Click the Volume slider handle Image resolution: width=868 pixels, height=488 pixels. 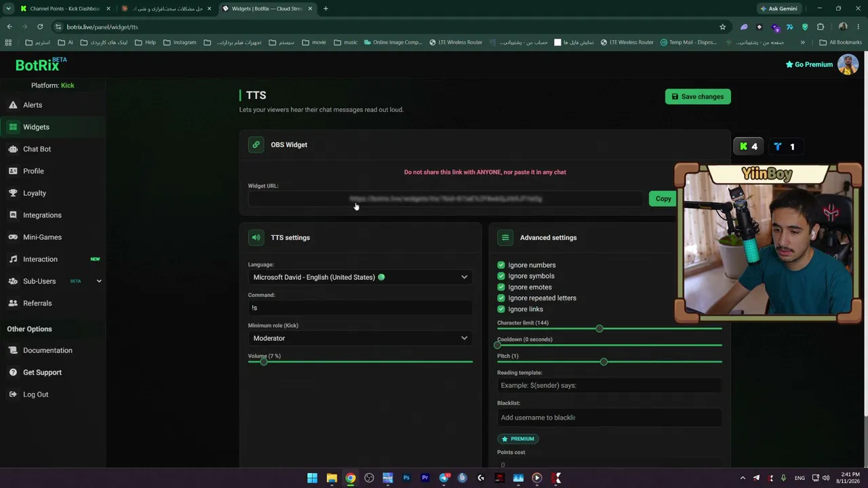pyautogui.click(x=264, y=362)
